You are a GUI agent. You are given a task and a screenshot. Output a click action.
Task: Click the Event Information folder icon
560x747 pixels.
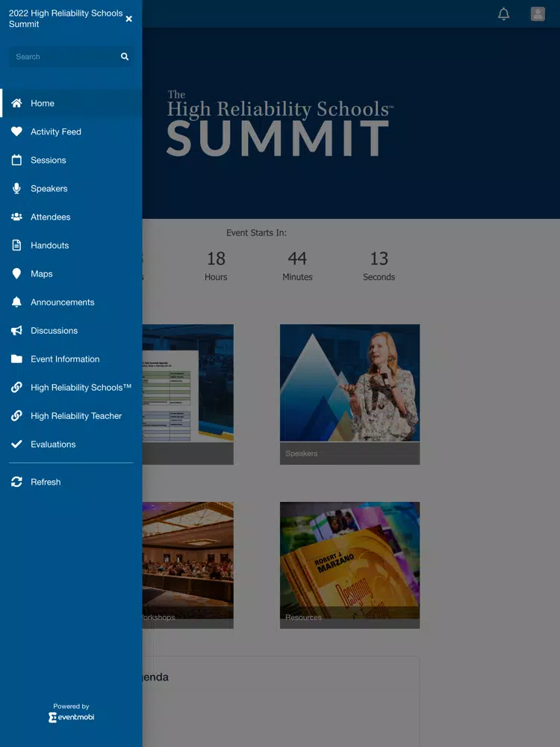tap(16, 359)
